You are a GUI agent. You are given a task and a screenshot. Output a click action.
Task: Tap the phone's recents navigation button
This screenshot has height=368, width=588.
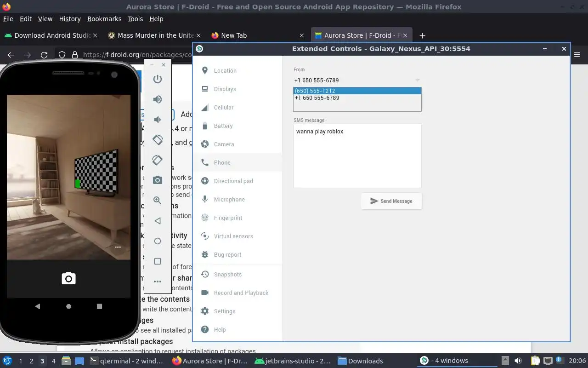[100, 306]
